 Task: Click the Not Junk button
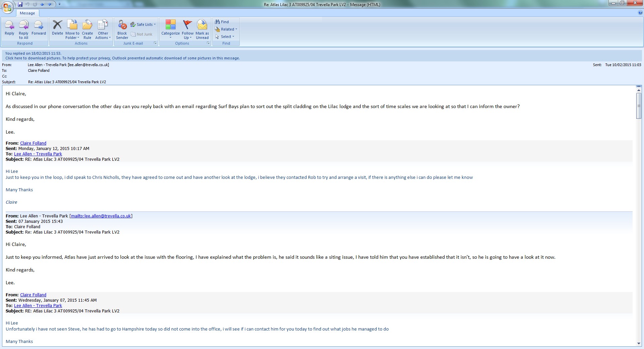coord(142,34)
